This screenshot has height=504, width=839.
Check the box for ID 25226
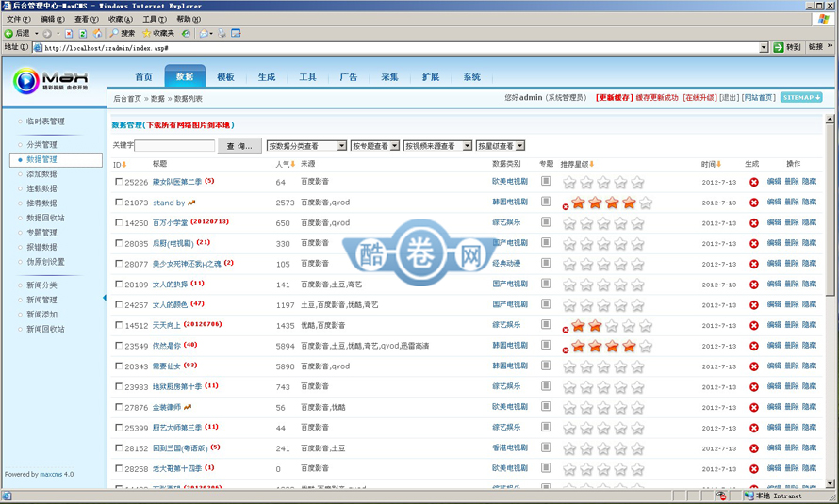coord(119,182)
